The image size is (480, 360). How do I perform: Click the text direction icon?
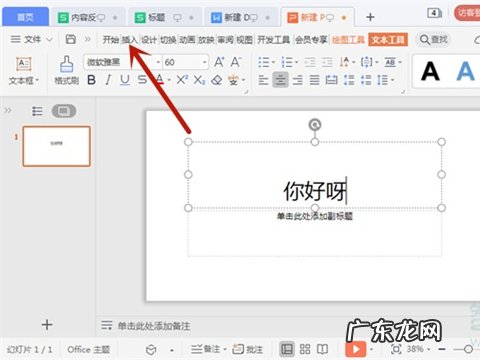(344, 62)
